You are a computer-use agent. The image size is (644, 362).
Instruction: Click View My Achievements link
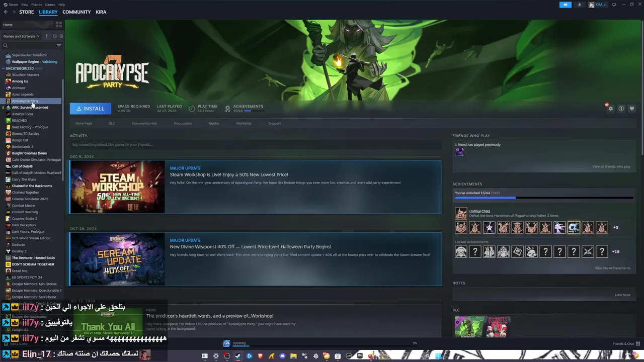pos(612,268)
